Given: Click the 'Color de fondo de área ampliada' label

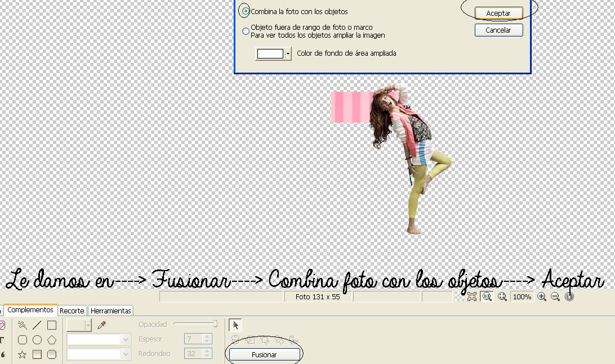Looking at the screenshot, I should [346, 53].
